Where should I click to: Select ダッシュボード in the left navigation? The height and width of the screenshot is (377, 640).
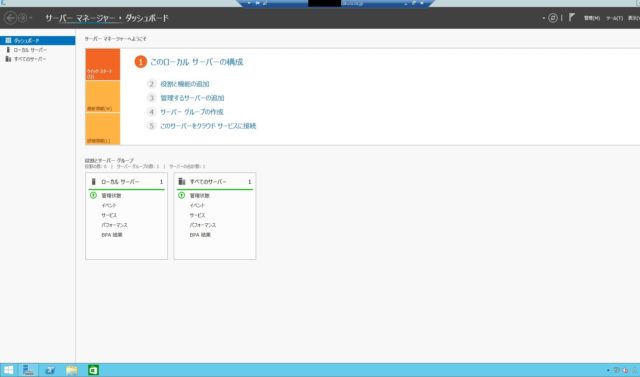pyautogui.click(x=38, y=40)
